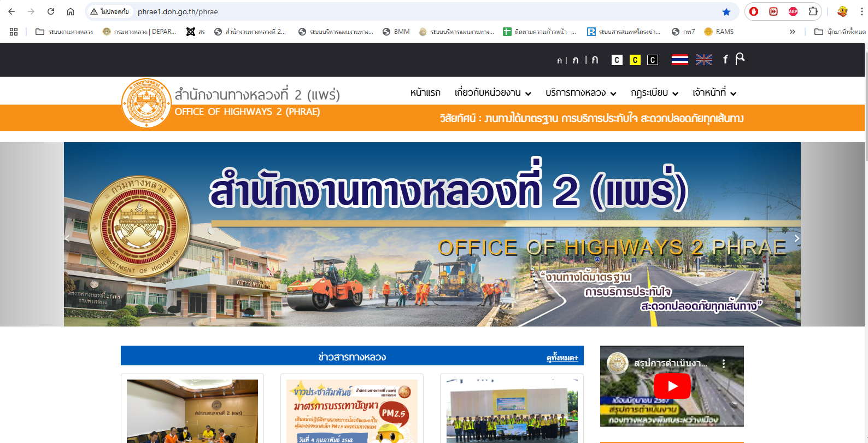Image resolution: width=868 pixels, height=443 pixels.
Task: Select the black-on-white contrast C swatch
Action: pyautogui.click(x=617, y=60)
